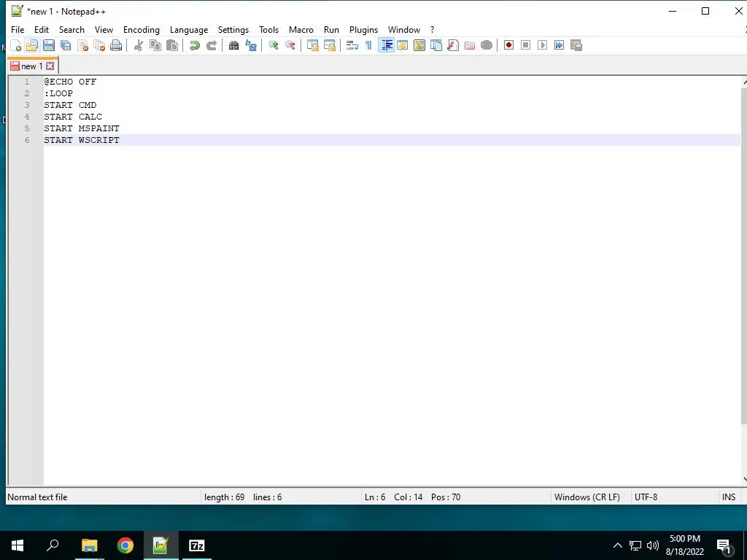Toggle the file Monitoring (tail) icon
The image size is (747, 560).
[487, 45]
